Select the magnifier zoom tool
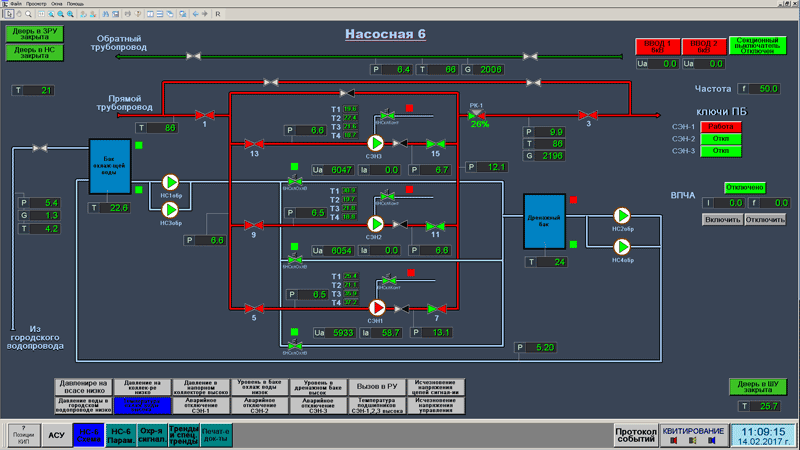800x450 pixels. coord(29,14)
